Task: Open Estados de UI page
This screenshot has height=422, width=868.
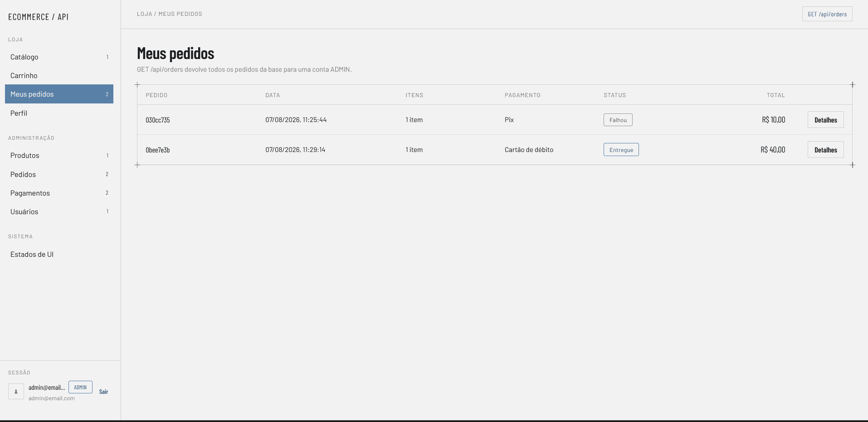Action: pyautogui.click(x=59, y=254)
